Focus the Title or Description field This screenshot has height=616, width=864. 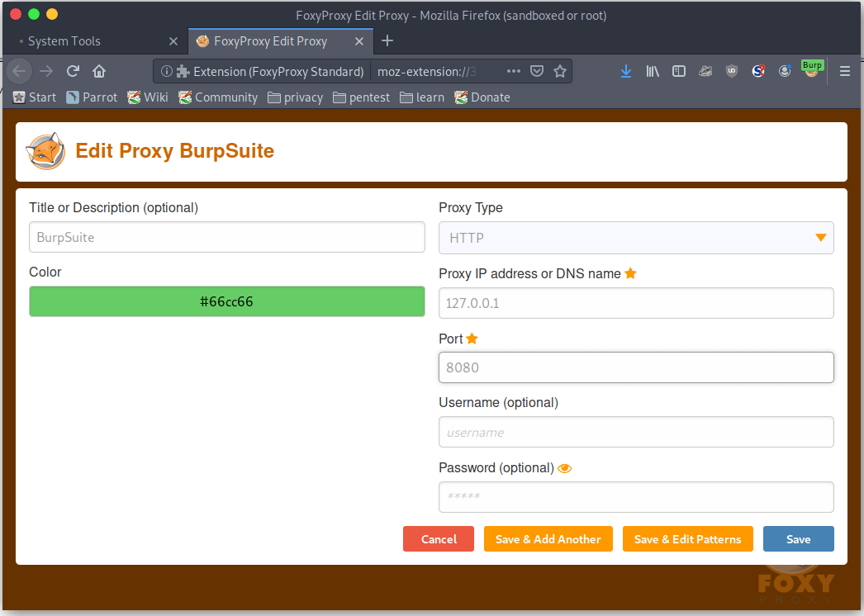[227, 237]
